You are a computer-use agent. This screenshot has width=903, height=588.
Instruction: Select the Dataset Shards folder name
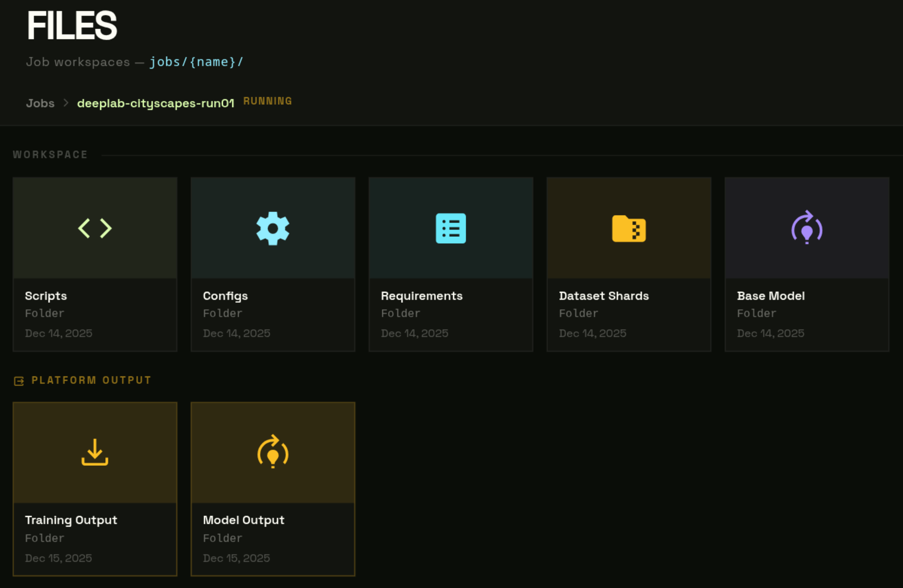pos(604,296)
